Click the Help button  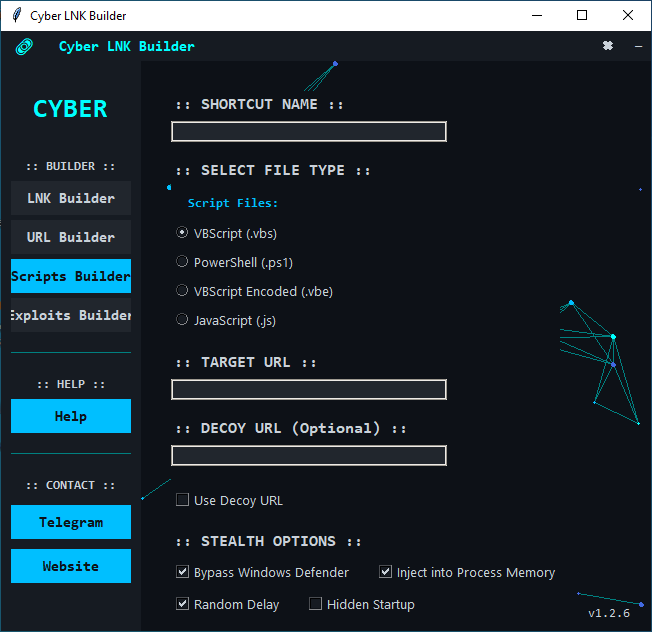tap(71, 416)
